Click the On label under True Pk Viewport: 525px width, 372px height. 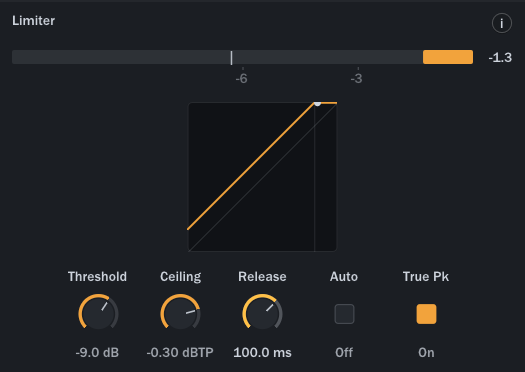coord(426,353)
